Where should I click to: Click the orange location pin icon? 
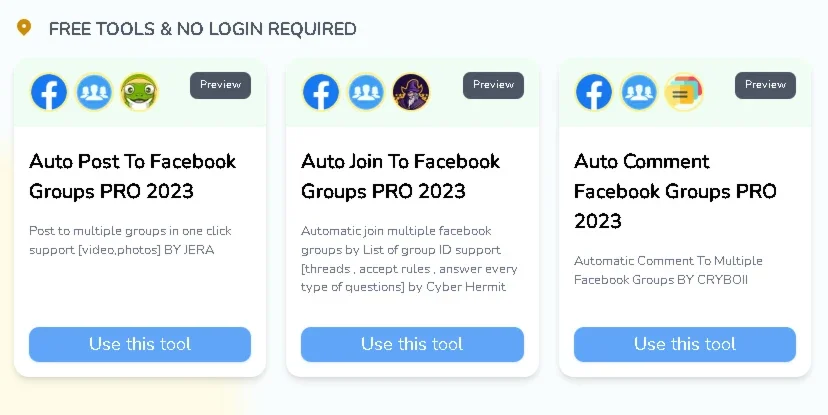click(x=24, y=27)
